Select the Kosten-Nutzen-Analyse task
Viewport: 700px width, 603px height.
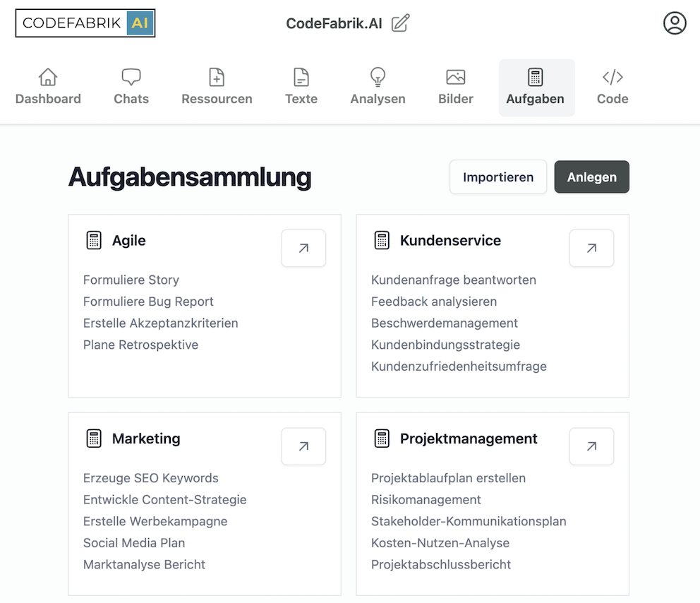(x=440, y=543)
